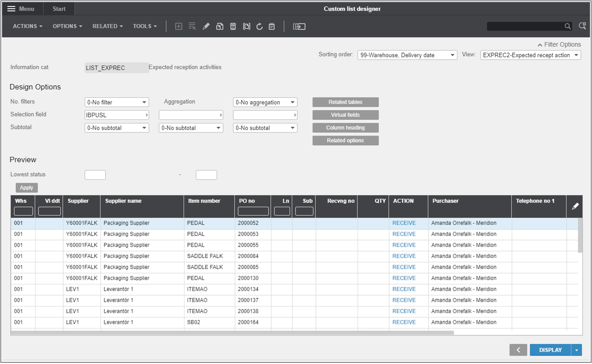This screenshot has width=592, height=364.
Task: Click the pencil icon in table header
Action: 575,206
